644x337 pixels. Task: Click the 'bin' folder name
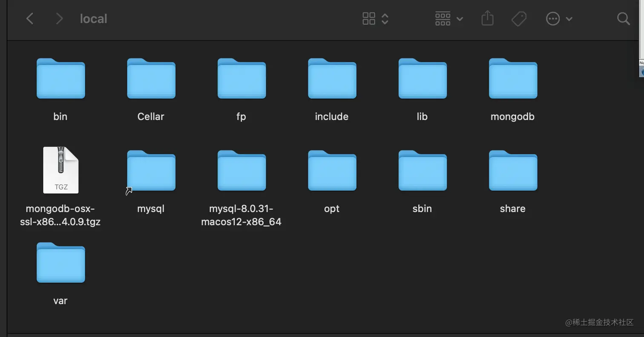[x=60, y=117]
